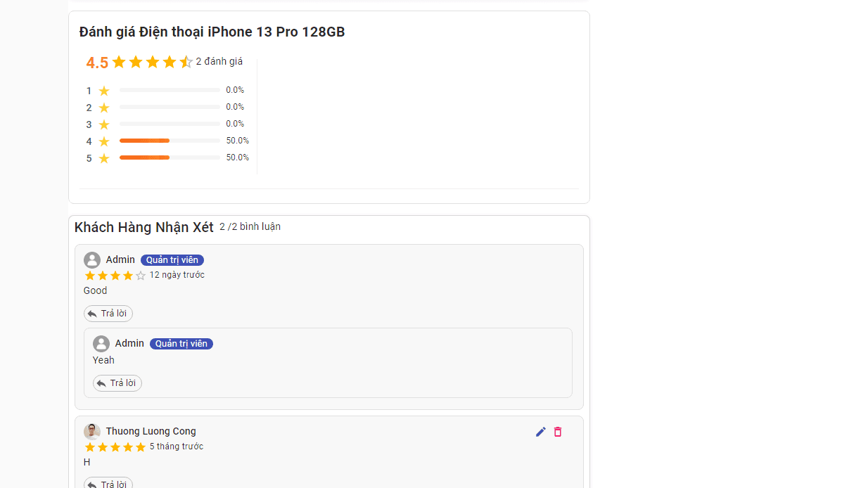Click the Thuong Luong Cong reviewer name
This screenshot has height=488, width=868.
[151, 431]
